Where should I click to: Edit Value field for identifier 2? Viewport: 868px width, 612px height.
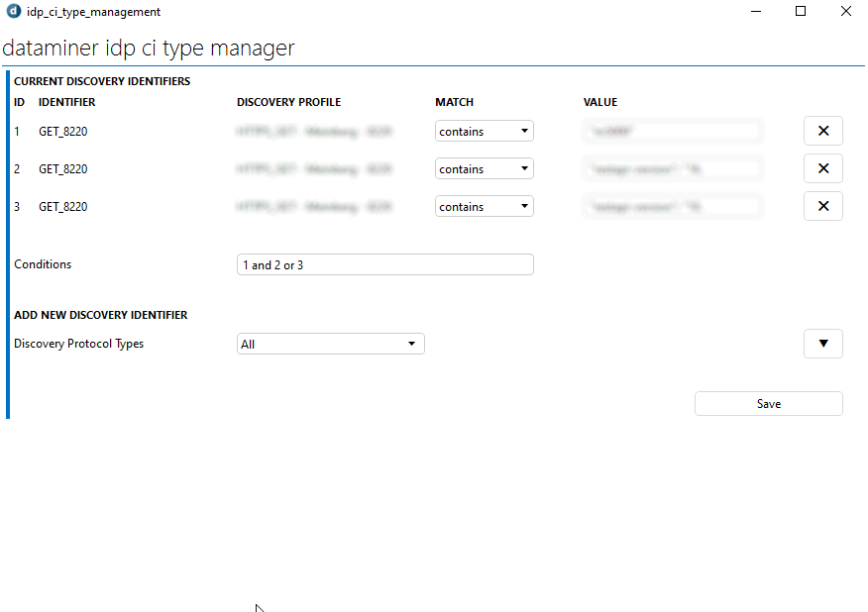[673, 168]
